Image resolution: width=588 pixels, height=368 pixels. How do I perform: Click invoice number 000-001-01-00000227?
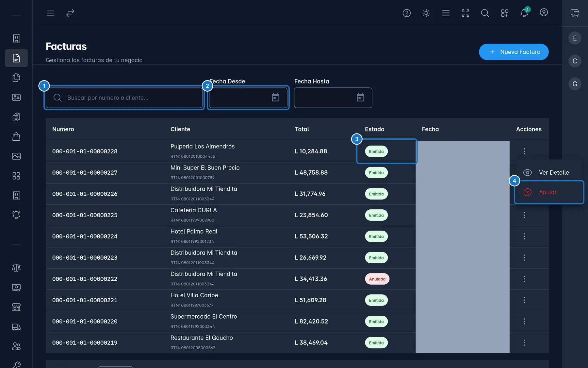tap(85, 173)
